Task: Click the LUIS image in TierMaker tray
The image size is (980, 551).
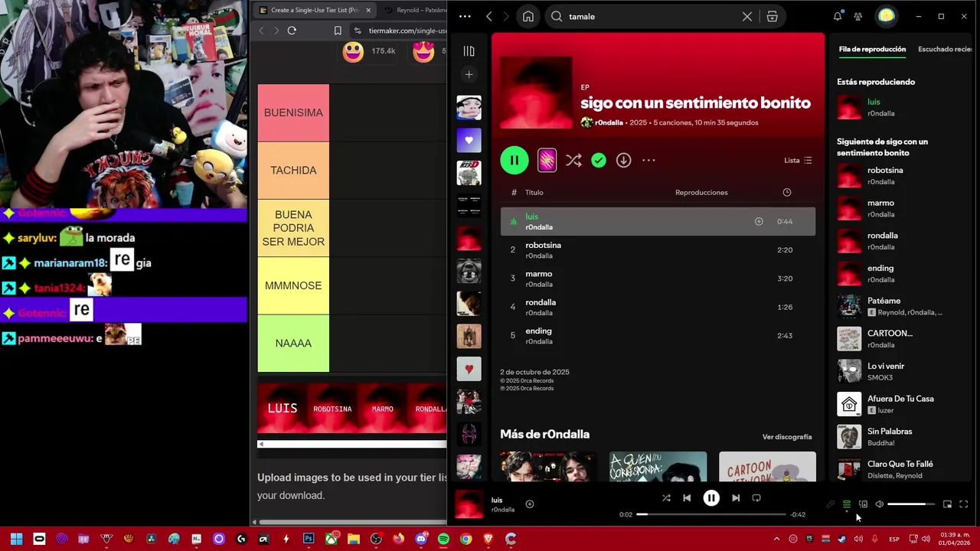Action: click(x=282, y=409)
